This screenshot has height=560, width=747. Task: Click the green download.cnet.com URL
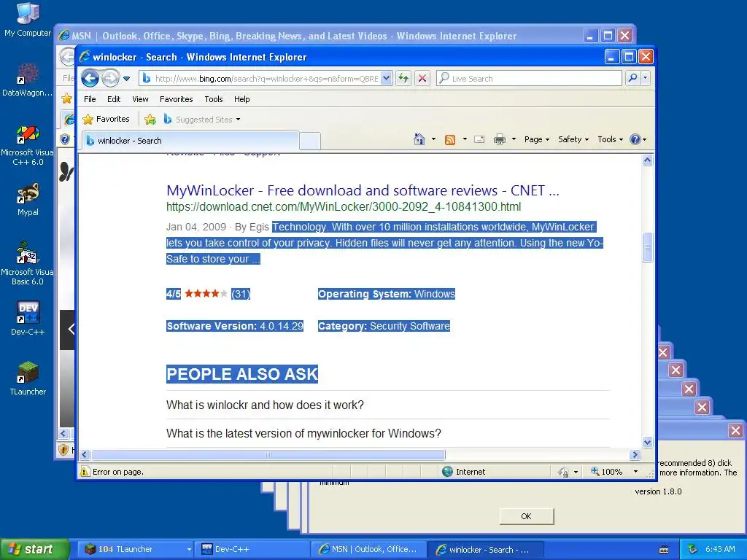point(344,206)
